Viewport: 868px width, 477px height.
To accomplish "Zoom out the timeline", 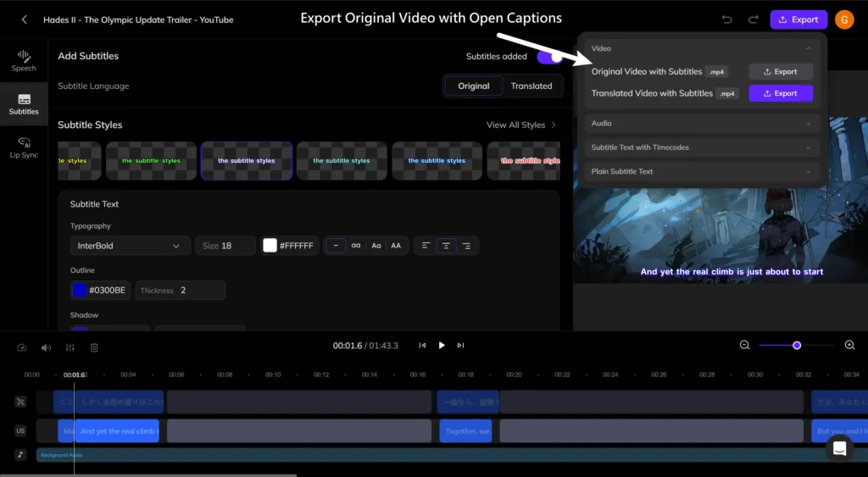I will click(744, 346).
